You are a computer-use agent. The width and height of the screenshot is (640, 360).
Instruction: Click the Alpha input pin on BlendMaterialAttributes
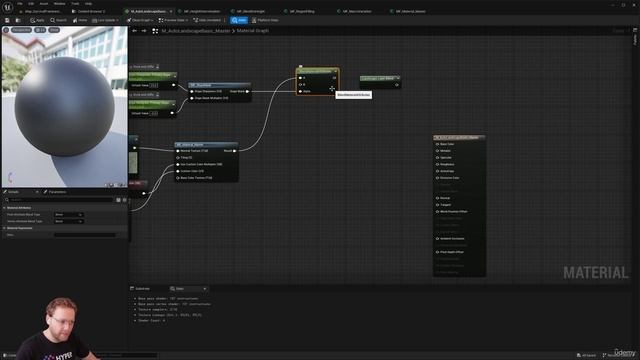[300, 91]
